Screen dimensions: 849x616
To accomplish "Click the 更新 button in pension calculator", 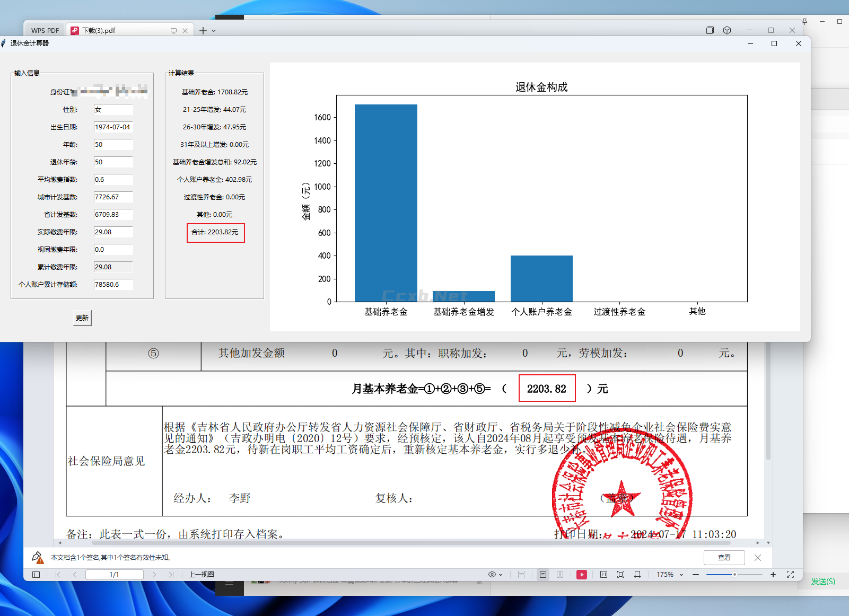I will click(82, 318).
